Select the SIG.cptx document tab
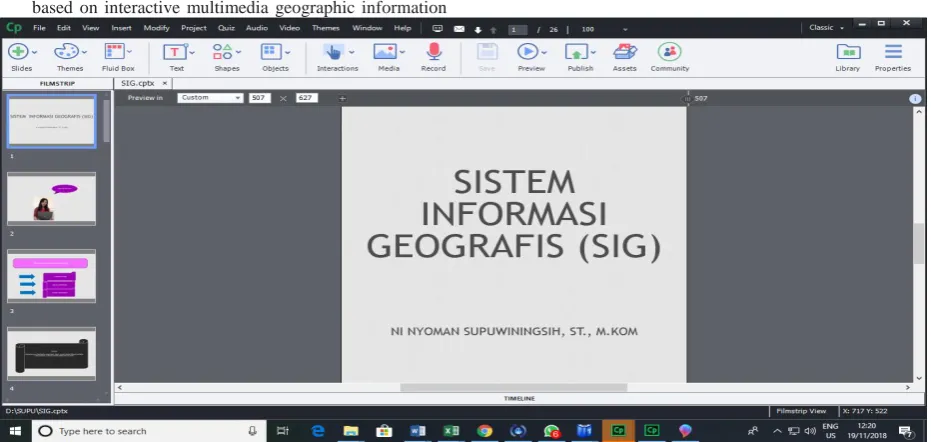Screen dimensions: 931x442 (138, 84)
